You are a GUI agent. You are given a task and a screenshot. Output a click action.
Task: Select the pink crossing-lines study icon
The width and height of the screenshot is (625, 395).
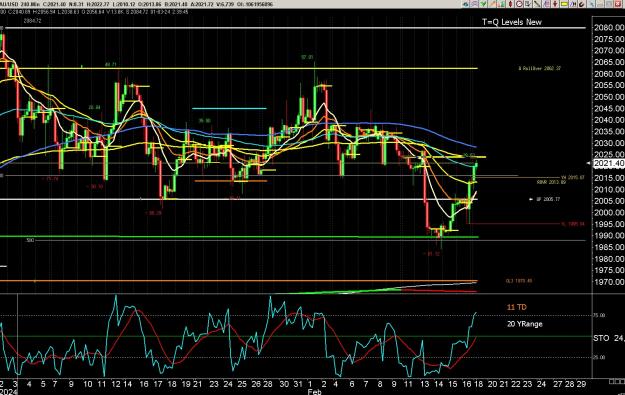pos(474,4)
